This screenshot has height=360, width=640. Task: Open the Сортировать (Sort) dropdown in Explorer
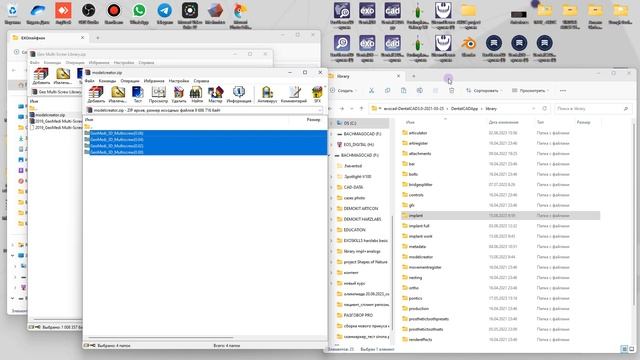click(484, 91)
